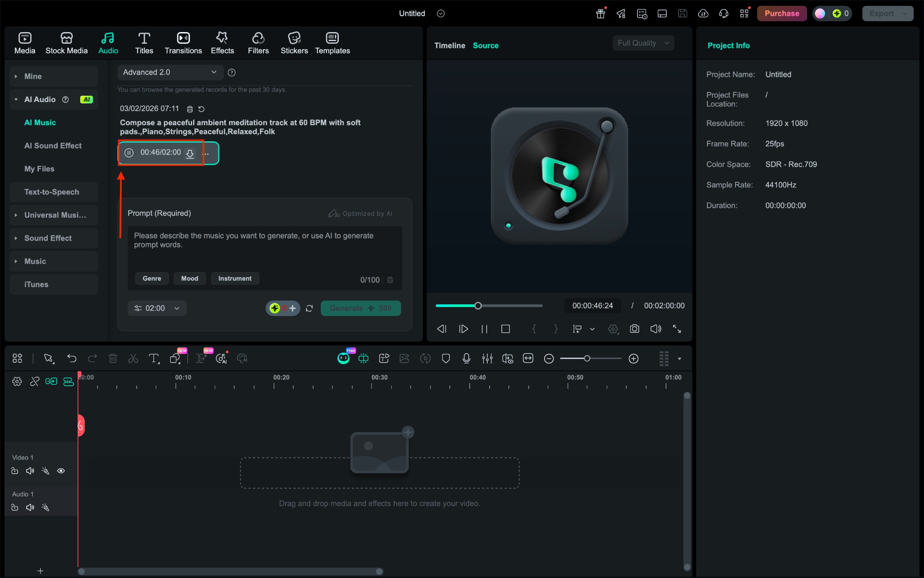
Task: Expand the Export options arrow
Action: tap(905, 14)
